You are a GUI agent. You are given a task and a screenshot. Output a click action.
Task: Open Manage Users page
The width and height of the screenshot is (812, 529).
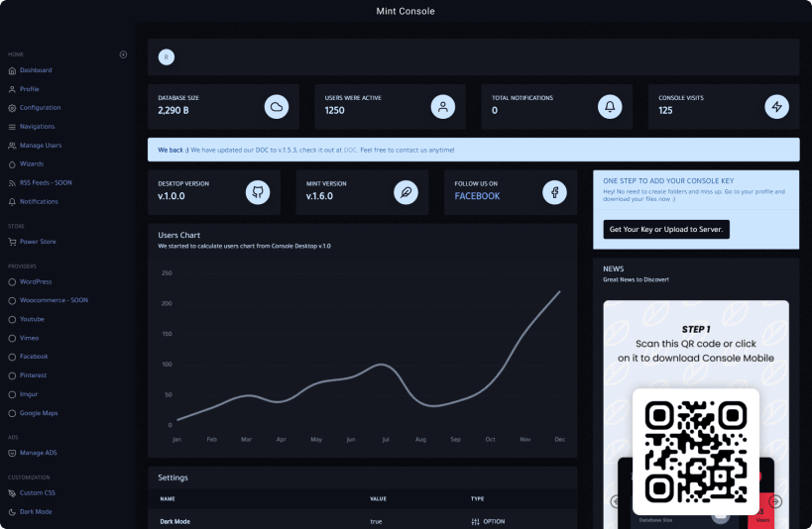coord(41,146)
